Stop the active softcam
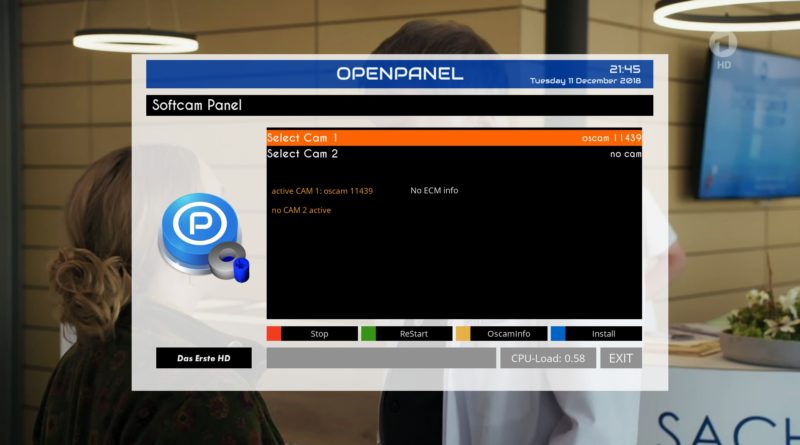The image size is (800, 445). [319, 334]
